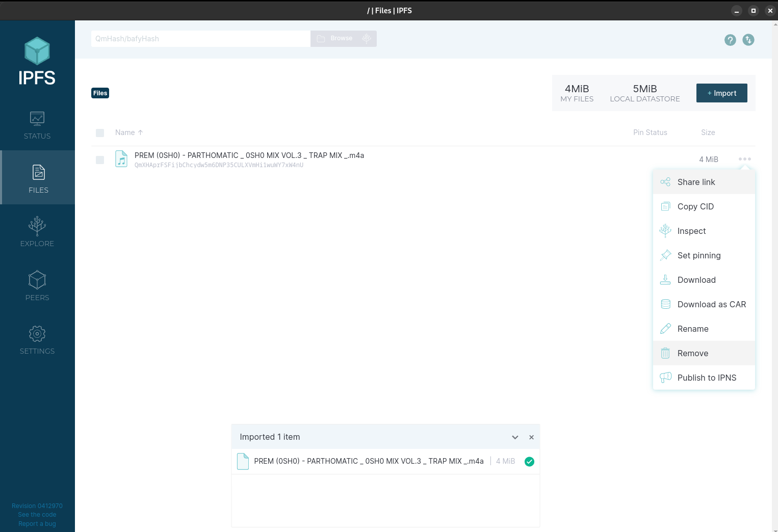
Task: Choose Share link from menu
Action: click(x=704, y=182)
